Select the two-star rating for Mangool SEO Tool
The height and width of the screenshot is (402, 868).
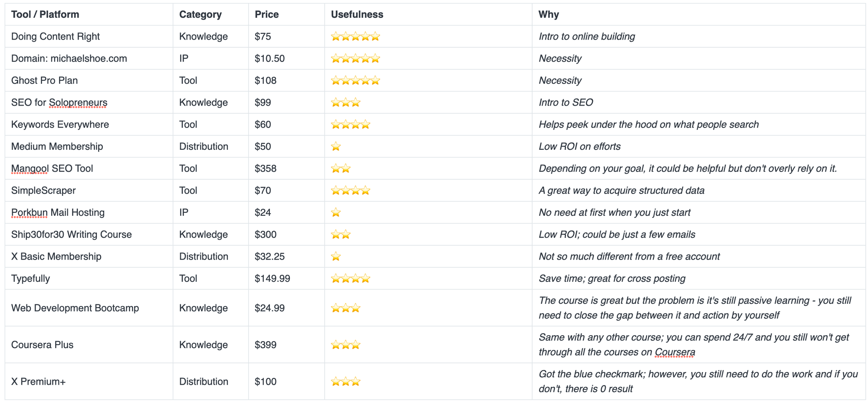click(x=340, y=168)
